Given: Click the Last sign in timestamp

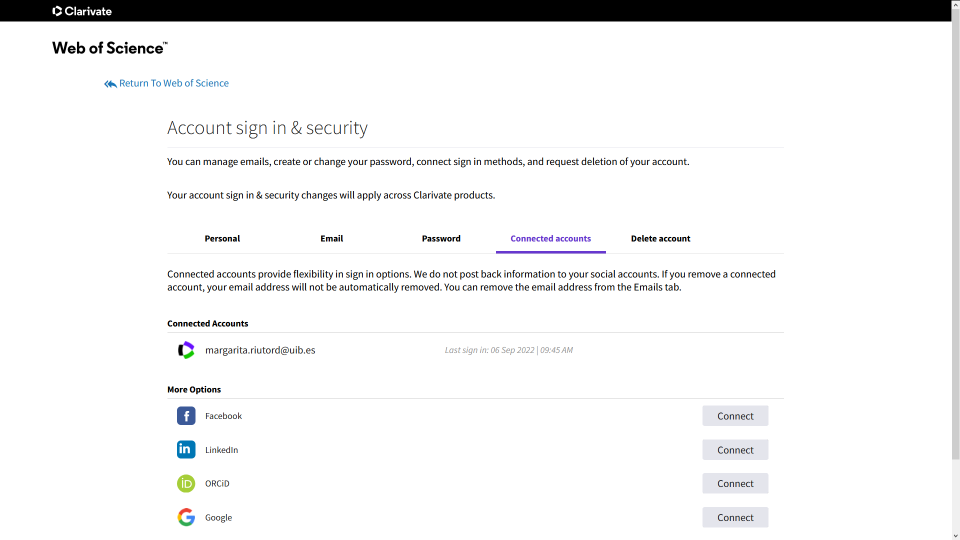Looking at the screenshot, I should pos(509,350).
